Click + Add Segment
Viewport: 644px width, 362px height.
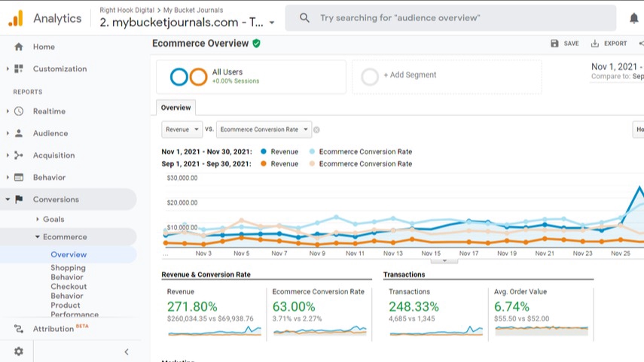click(x=410, y=75)
